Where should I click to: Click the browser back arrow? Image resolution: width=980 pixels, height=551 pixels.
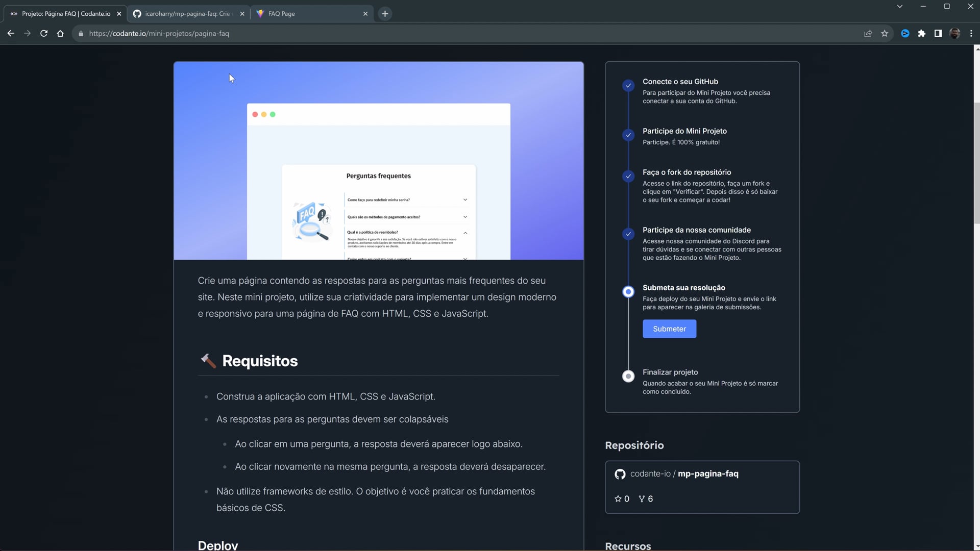pos(11,33)
